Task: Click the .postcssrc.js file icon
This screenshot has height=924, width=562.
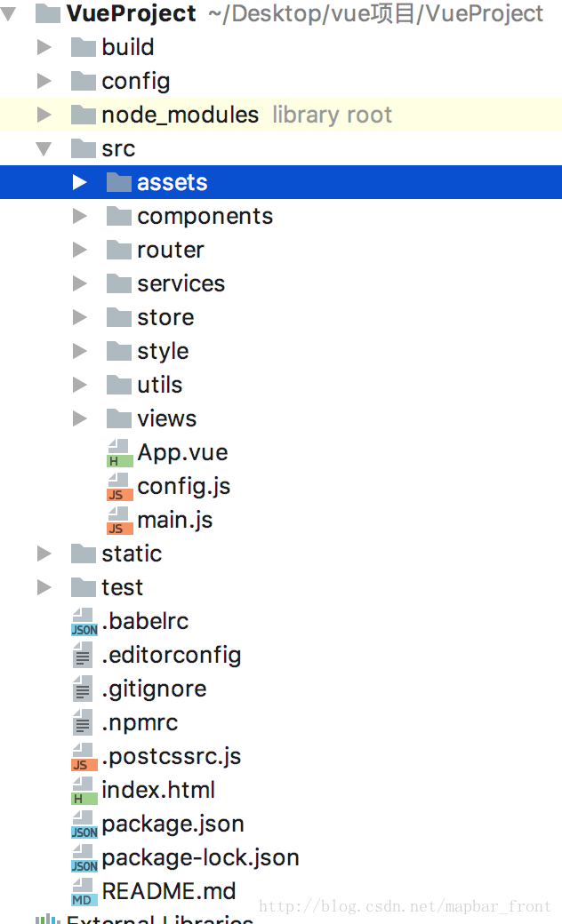Action: pos(84,757)
